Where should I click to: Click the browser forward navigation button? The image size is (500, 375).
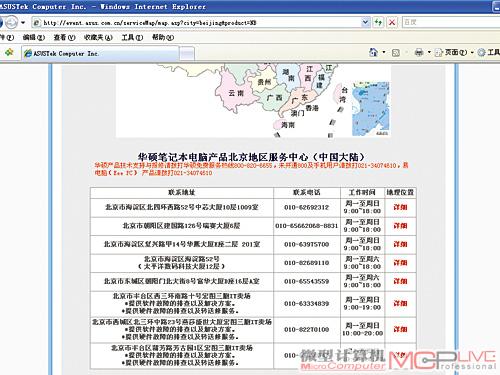click(x=11, y=23)
